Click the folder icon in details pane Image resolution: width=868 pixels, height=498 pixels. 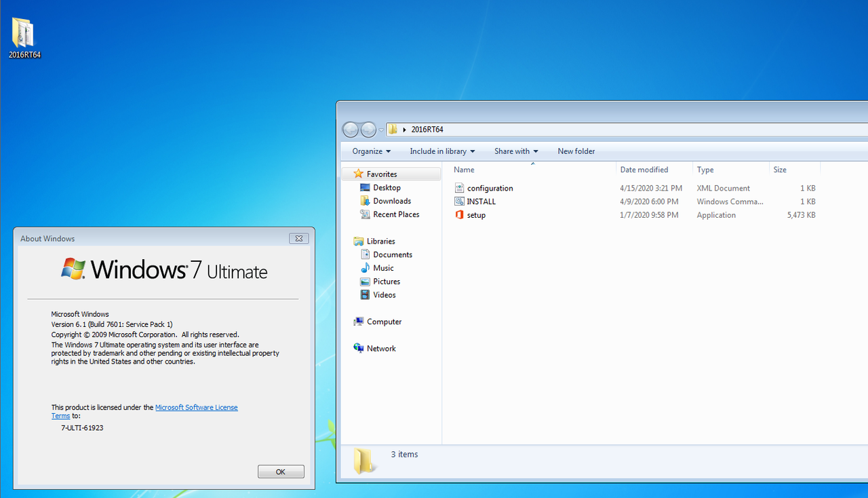364,461
